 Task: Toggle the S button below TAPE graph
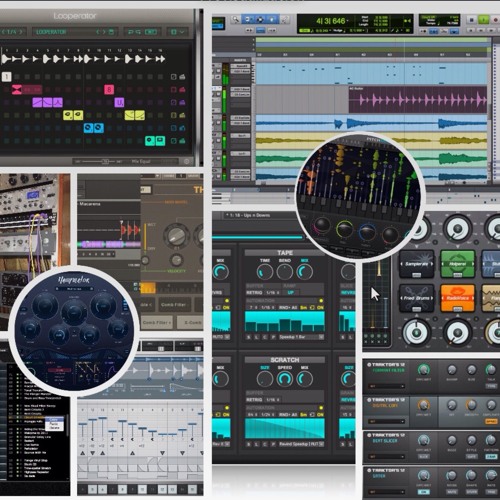point(248,337)
